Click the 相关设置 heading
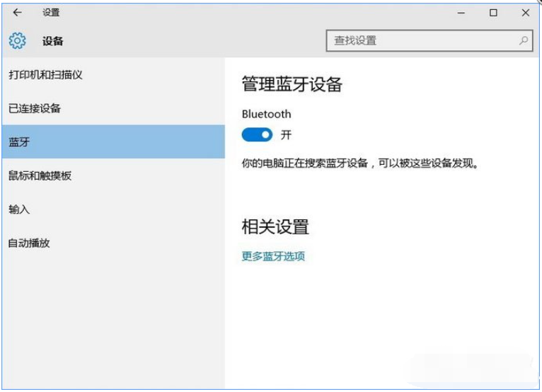 click(x=275, y=227)
